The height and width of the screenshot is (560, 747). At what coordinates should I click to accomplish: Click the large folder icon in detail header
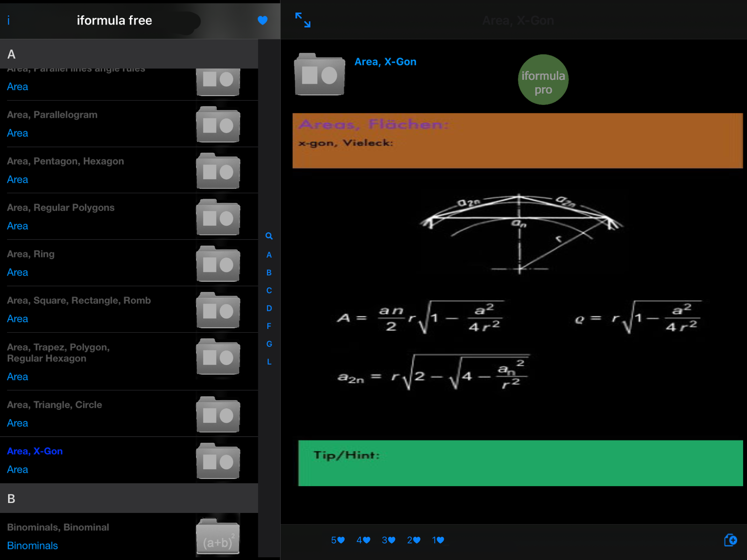click(x=319, y=74)
